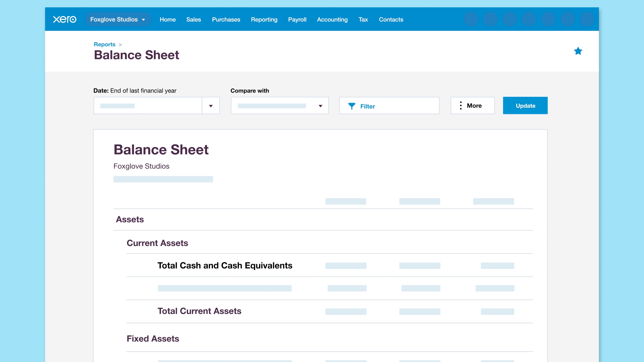Open the Reporting menu
The height and width of the screenshot is (362, 644).
pyautogui.click(x=264, y=19)
